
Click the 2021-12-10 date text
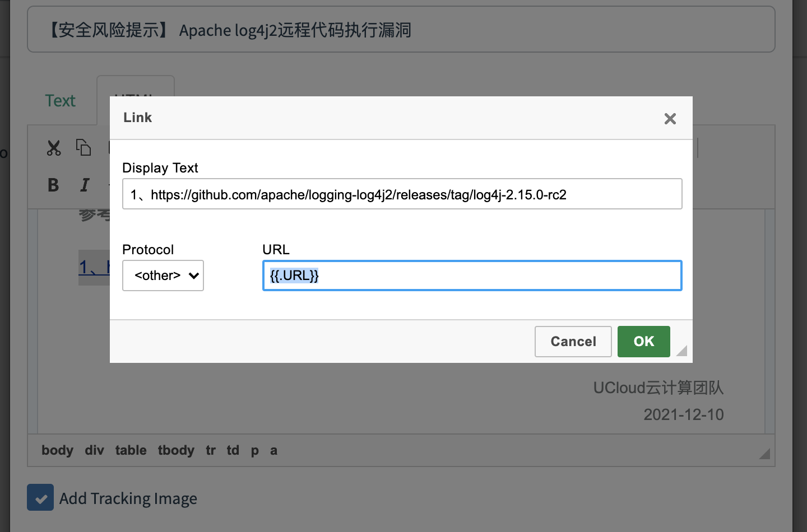[684, 414]
